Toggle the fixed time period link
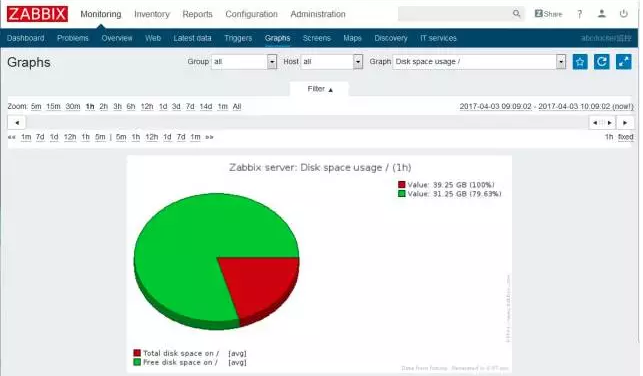The image size is (643, 376). point(625,137)
